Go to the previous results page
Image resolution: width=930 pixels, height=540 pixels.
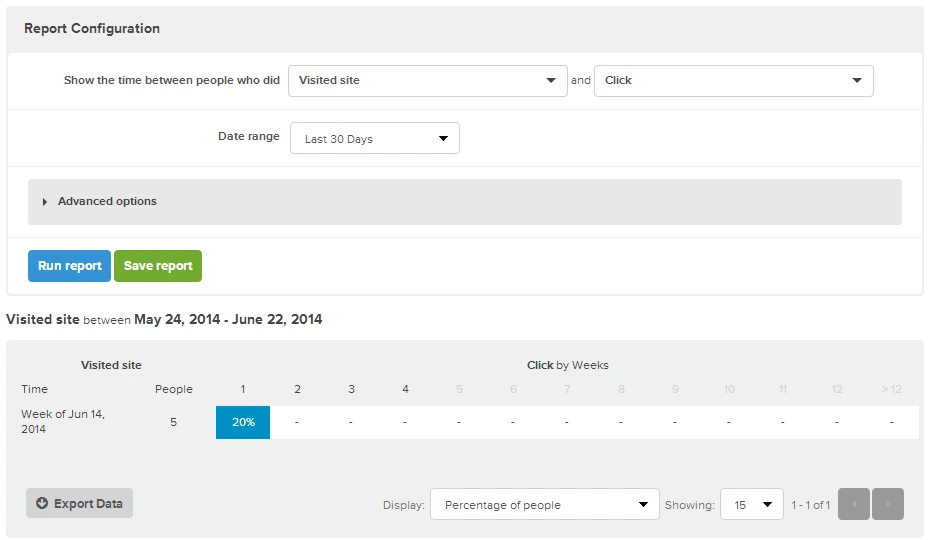coord(854,505)
